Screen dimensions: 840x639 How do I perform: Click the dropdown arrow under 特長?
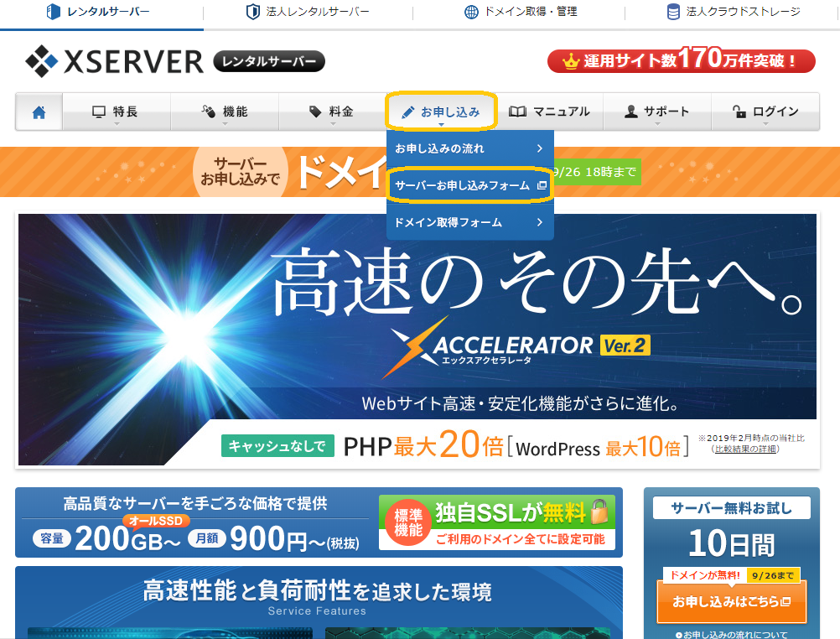(x=117, y=124)
